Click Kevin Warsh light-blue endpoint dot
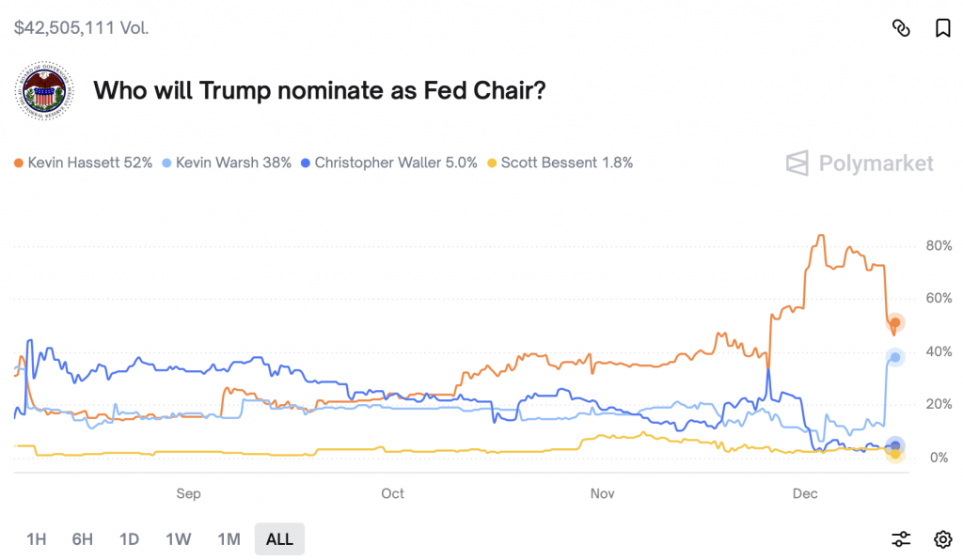This screenshot has height=560, width=963. [895, 357]
